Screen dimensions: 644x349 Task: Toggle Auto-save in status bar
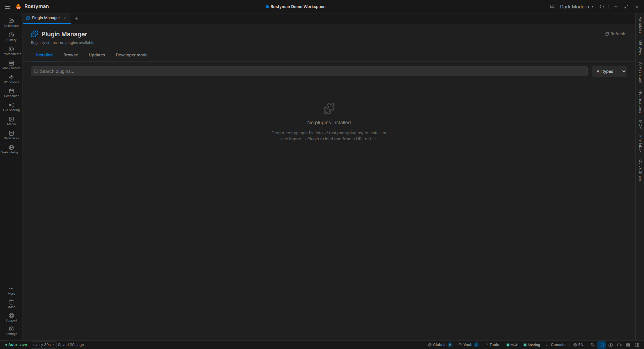[16, 345]
